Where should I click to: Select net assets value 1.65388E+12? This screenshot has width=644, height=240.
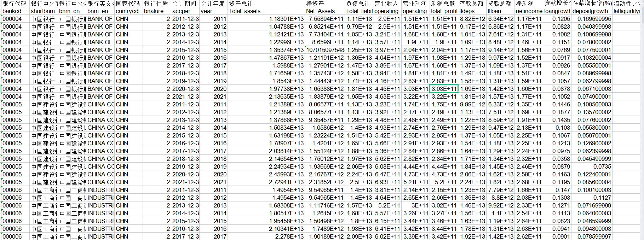pyautogui.click(x=325, y=89)
